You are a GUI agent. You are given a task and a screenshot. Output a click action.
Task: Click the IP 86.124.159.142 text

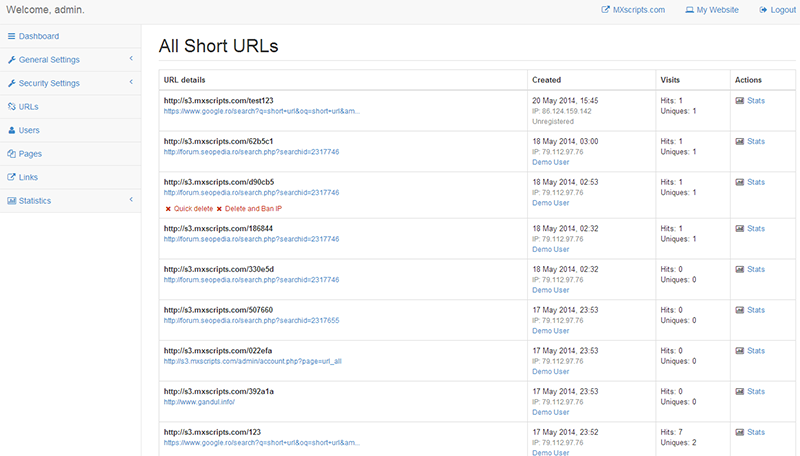562,111
